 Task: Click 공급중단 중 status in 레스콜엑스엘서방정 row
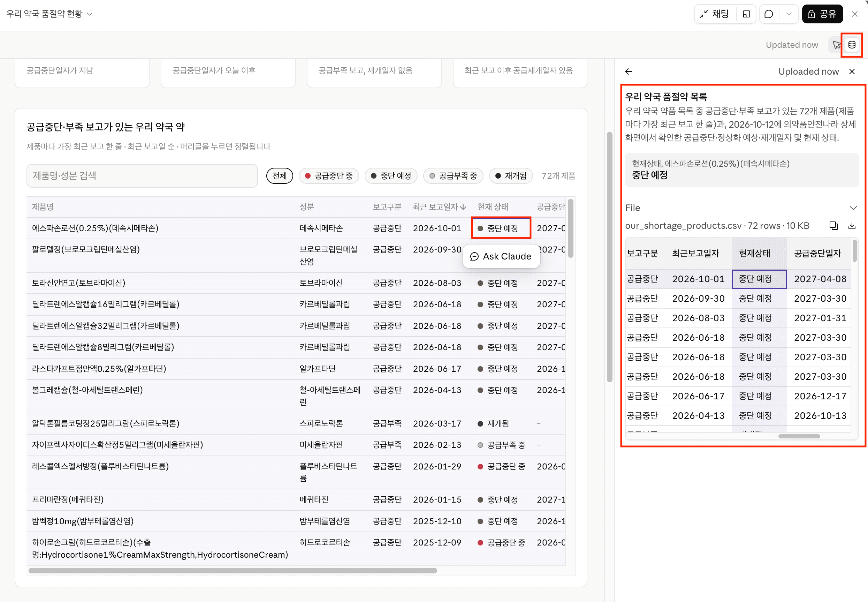coord(501,466)
